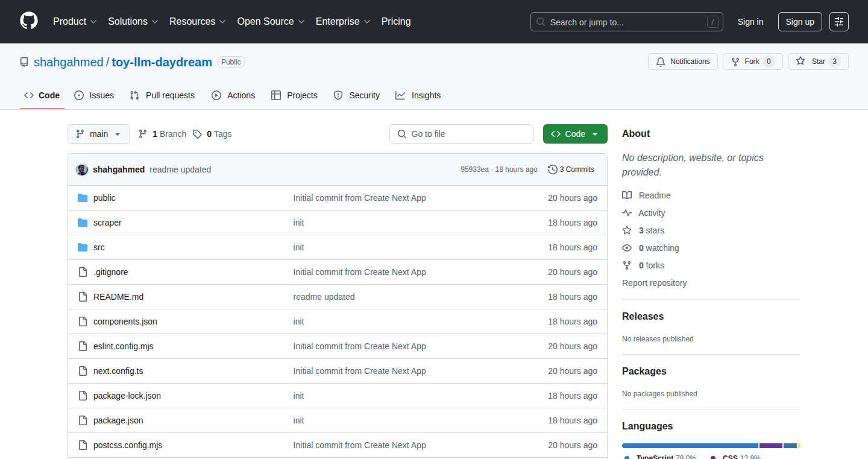Click shahgahmed's avatar in commit row
Viewport: 868px width, 459px height.
[x=82, y=169]
